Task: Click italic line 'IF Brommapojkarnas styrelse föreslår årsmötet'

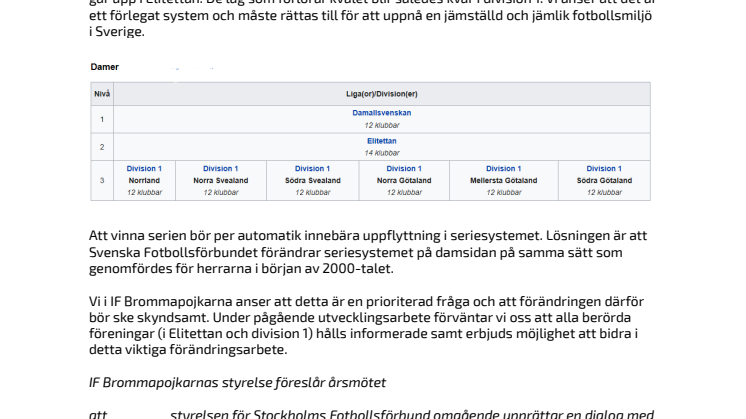Action: click(x=237, y=382)
